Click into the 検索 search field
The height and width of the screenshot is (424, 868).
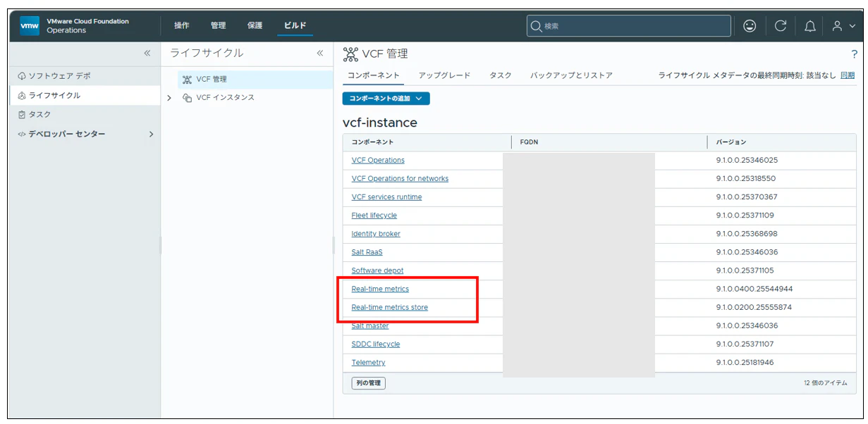click(x=628, y=26)
